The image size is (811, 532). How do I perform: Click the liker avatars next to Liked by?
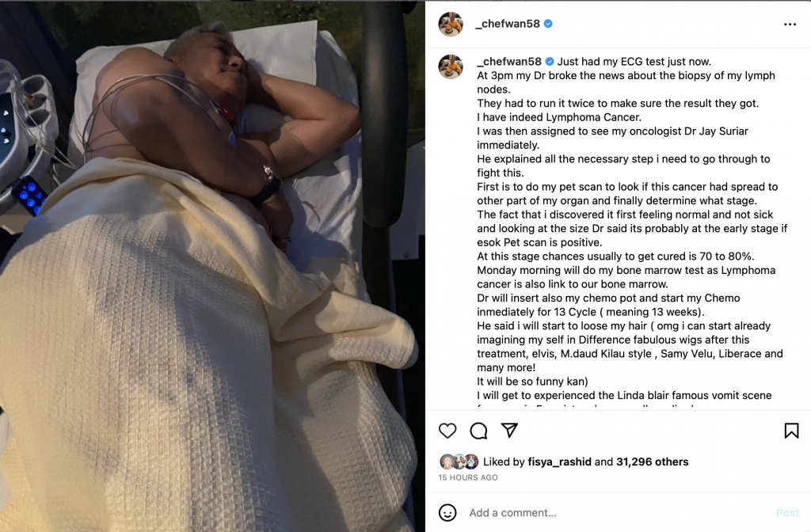pyautogui.click(x=459, y=462)
